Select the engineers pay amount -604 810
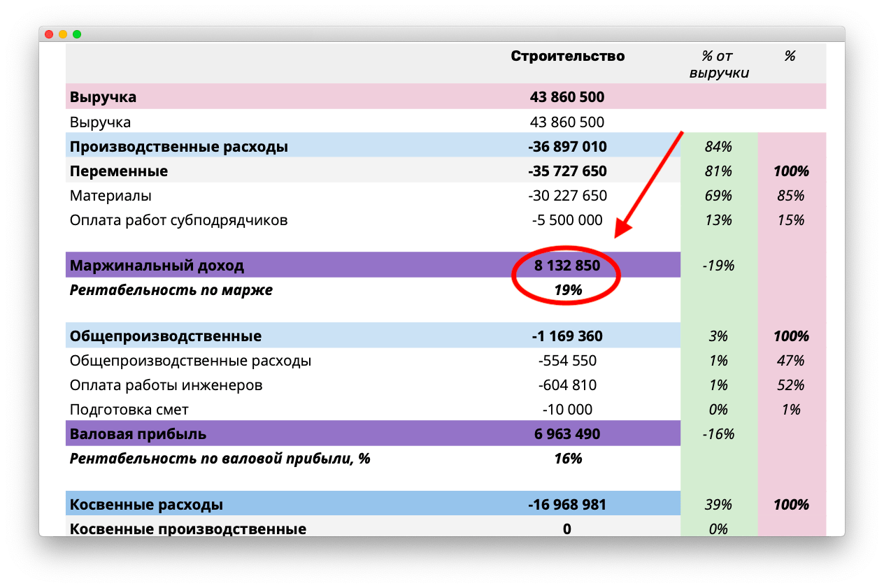The height and width of the screenshot is (588, 884). coord(567,385)
